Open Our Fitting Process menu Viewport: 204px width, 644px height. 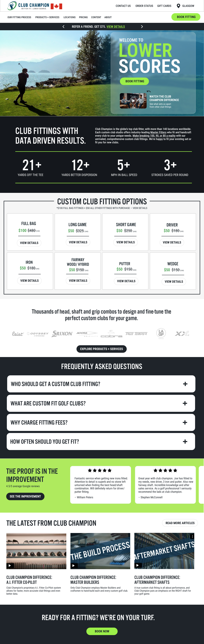coord(19,17)
